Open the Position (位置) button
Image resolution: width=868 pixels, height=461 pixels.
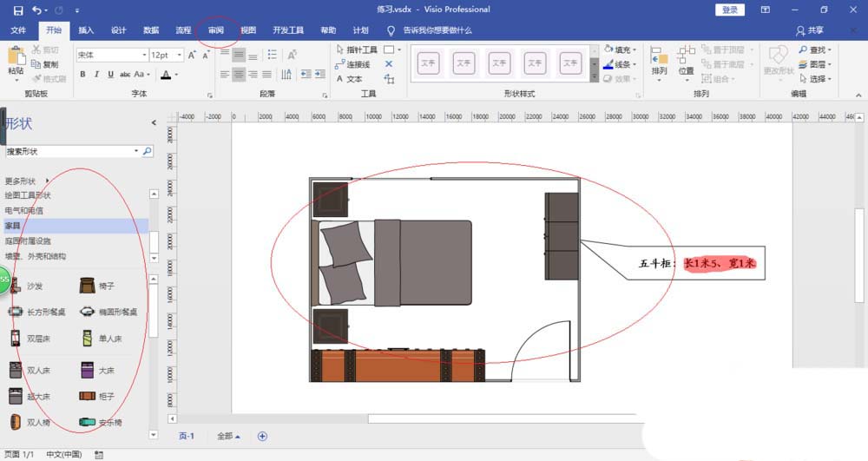[x=687, y=63]
